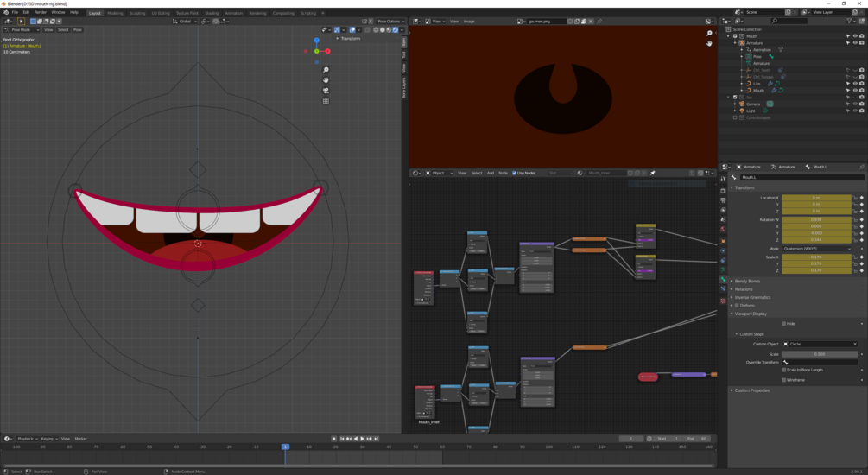Open the Bone properties tab icon
The image size is (868, 475).
[723, 280]
